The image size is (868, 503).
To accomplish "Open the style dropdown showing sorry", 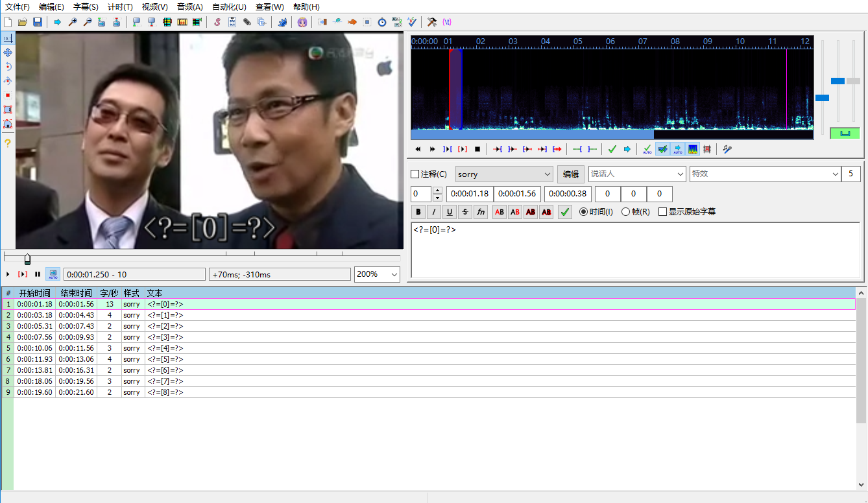I will click(x=504, y=174).
